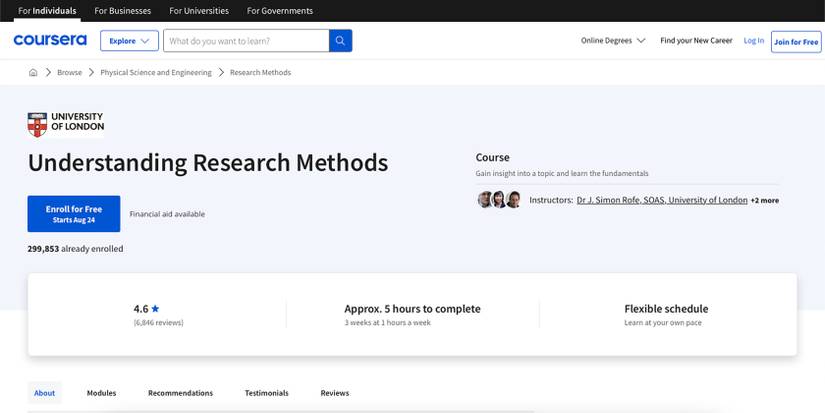Click the 299,853 already enrolled text

coord(75,248)
